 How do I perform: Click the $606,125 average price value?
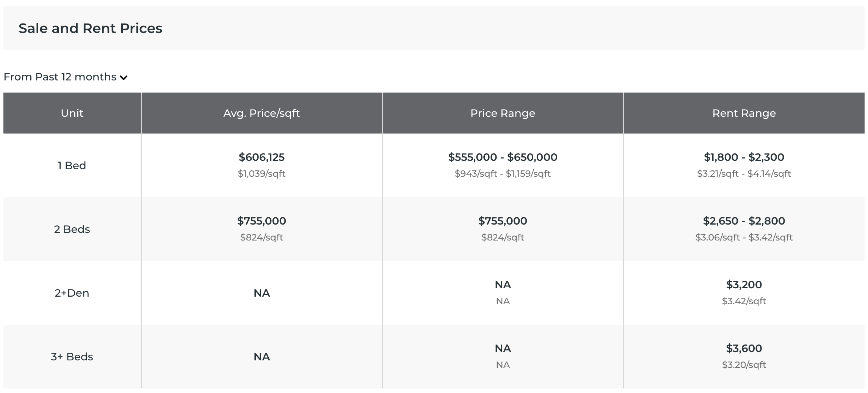coord(262,157)
